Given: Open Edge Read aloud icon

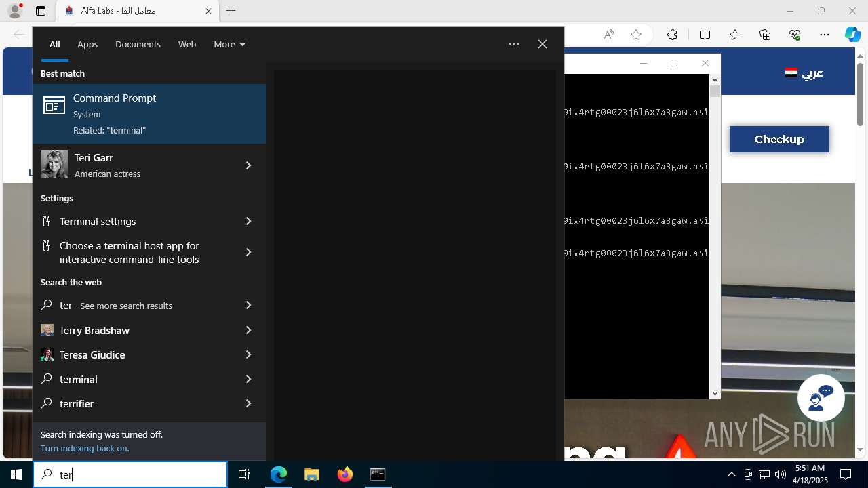Looking at the screenshot, I should pos(609,35).
